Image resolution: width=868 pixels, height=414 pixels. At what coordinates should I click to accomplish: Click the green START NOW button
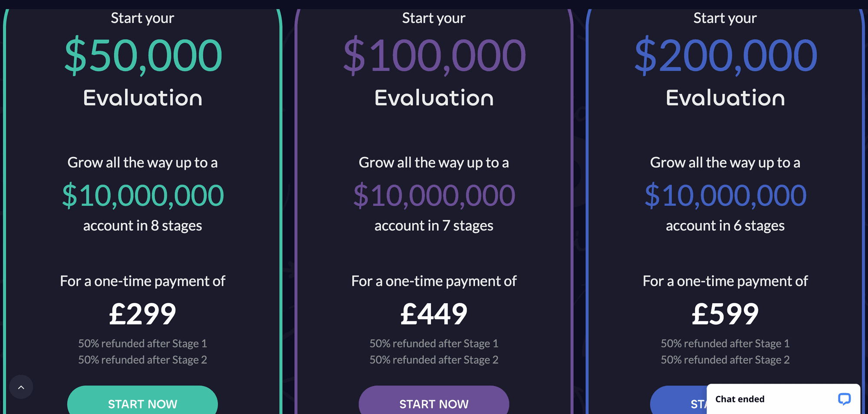pos(142,403)
